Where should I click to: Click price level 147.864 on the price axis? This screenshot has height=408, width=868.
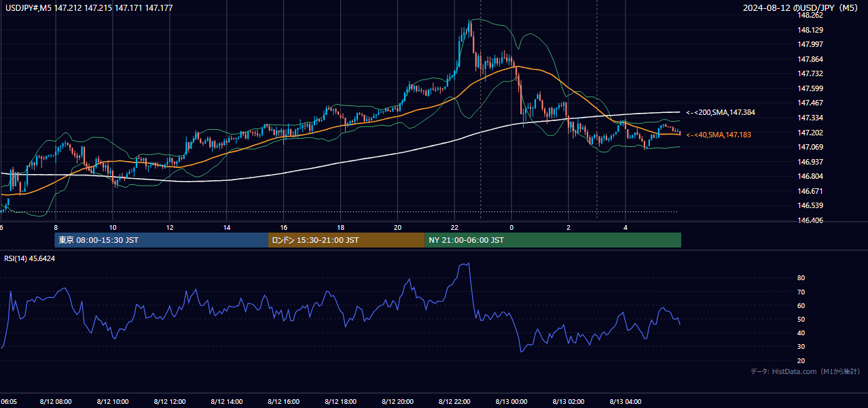click(810, 59)
